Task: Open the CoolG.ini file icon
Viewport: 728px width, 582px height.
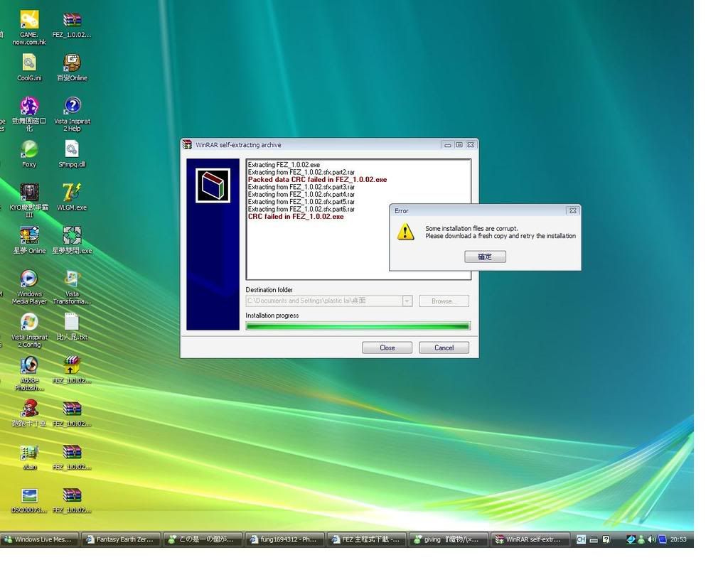Action: click(29, 64)
